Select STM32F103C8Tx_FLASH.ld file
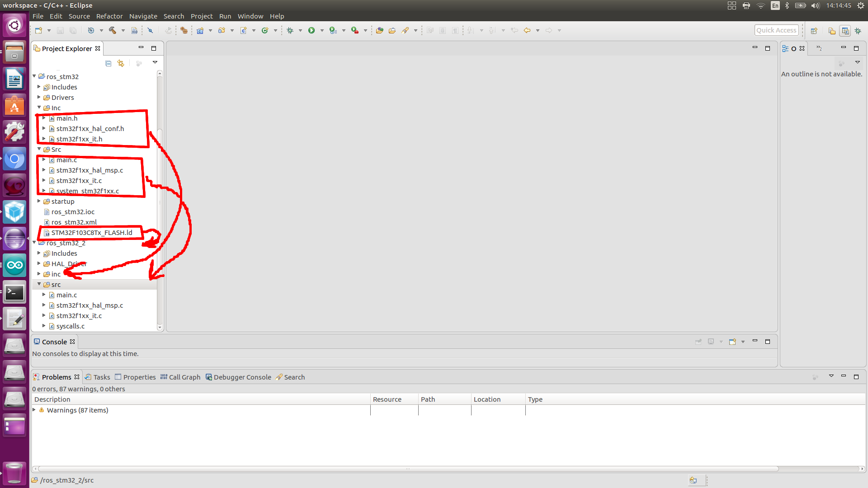The image size is (868, 488). pyautogui.click(x=92, y=232)
